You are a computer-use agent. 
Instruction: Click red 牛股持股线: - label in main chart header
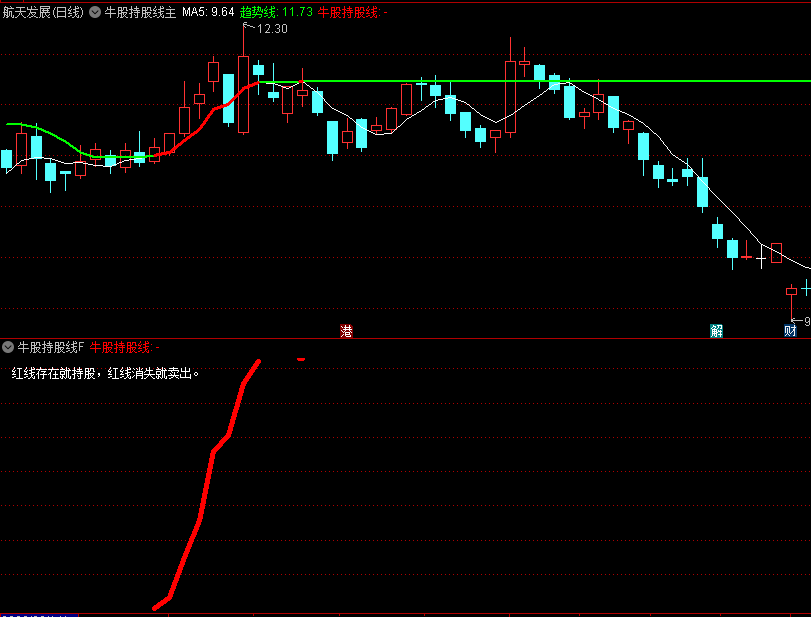pos(352,12)
